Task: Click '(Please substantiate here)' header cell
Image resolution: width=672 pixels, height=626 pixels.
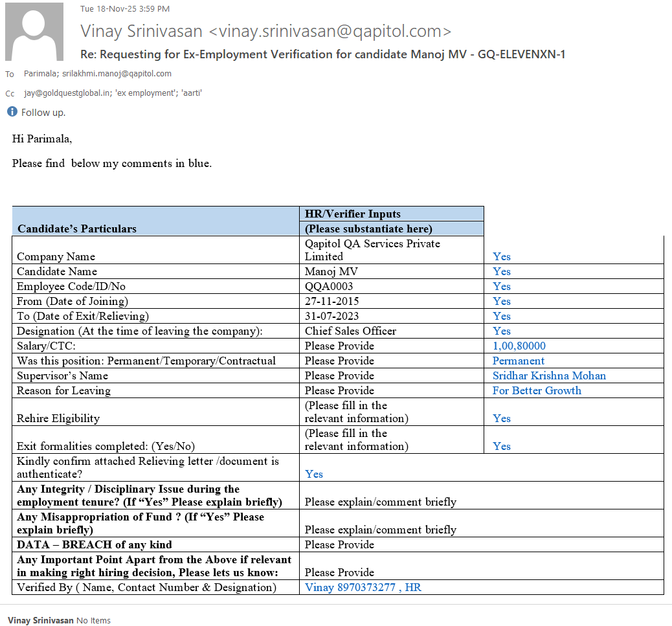Action: [392, 229]
